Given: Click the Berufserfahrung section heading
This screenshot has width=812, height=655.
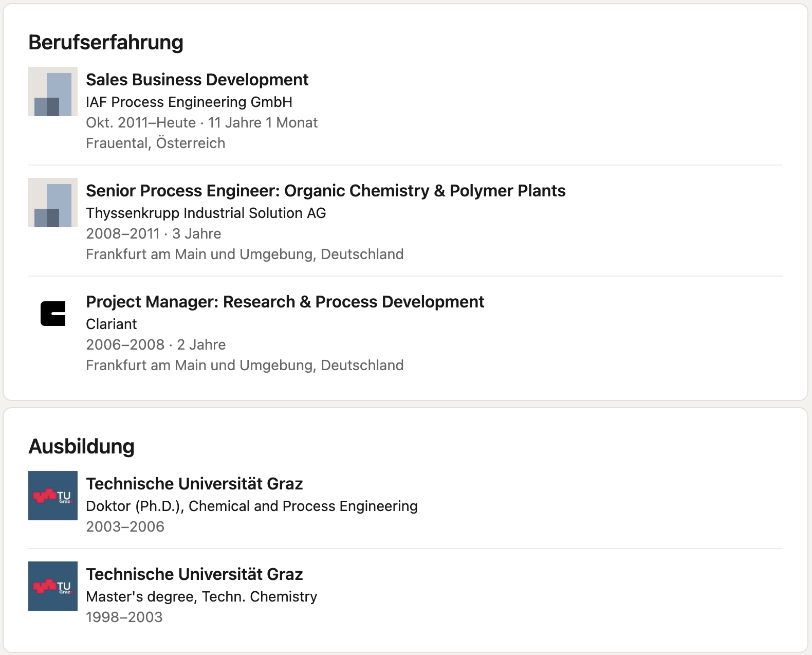Looking at the screenshot, I should point(106,42).
